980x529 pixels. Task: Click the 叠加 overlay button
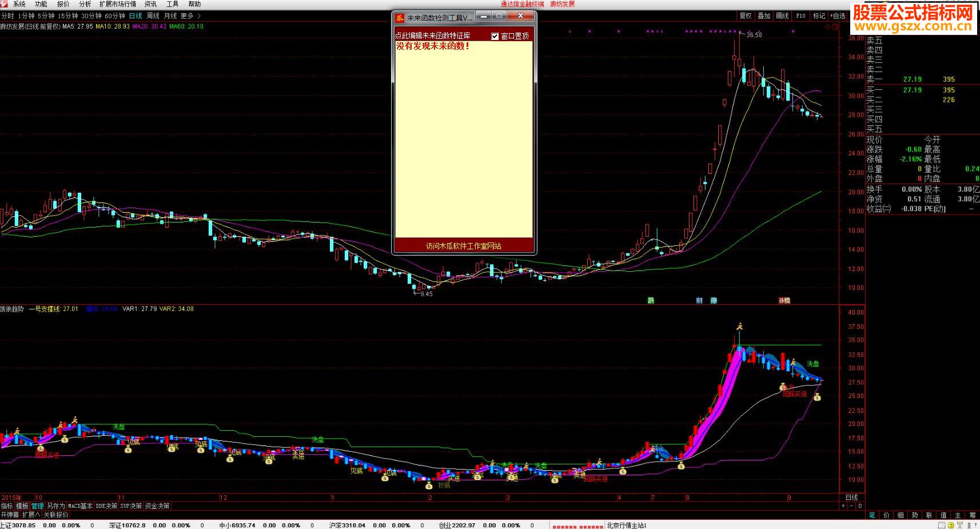click(x=764, y=16)
